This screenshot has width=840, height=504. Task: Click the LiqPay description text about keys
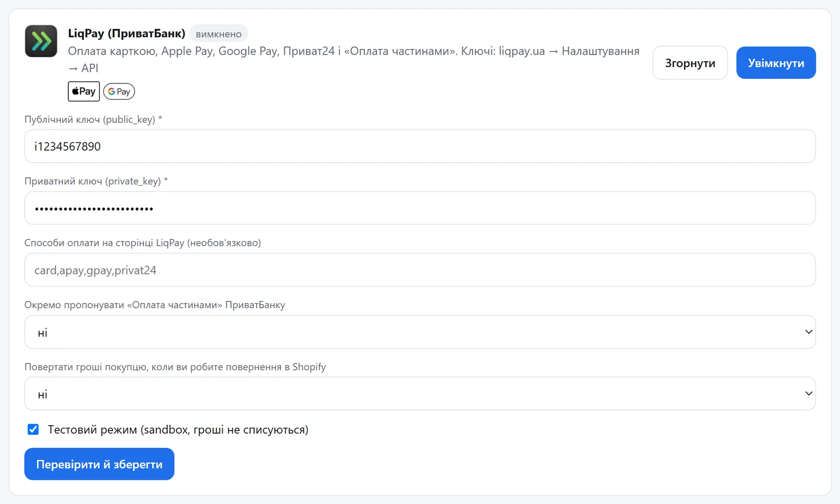coord(354,59)
